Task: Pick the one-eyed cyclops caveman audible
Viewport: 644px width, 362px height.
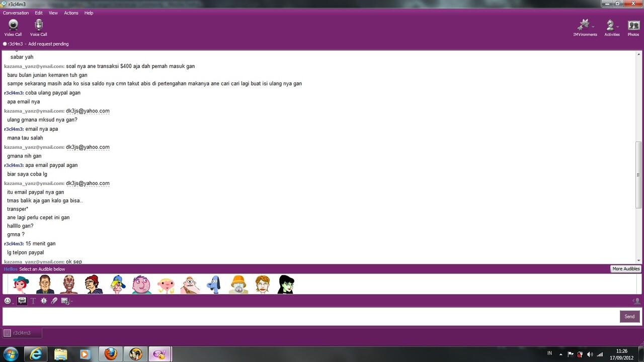Action: tap(190, 285)
